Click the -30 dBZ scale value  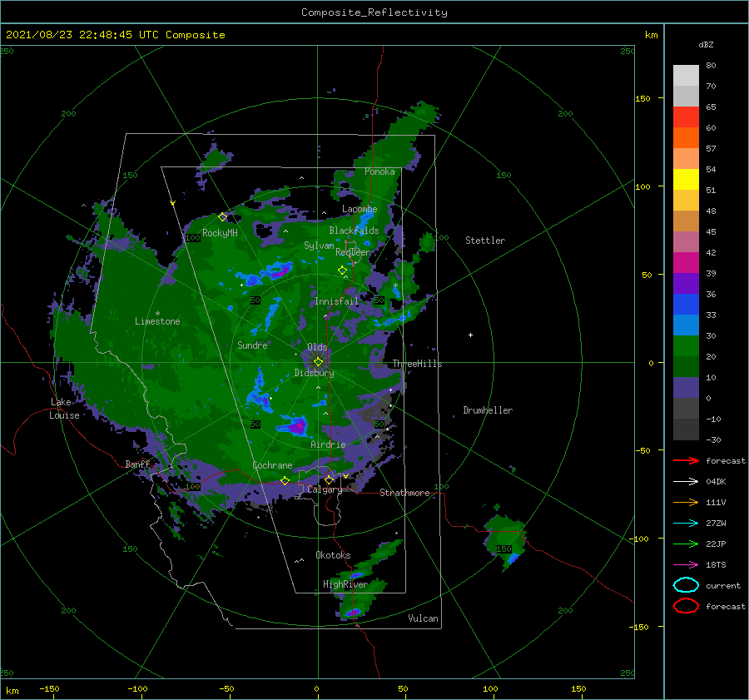click(x=713, y=440)
